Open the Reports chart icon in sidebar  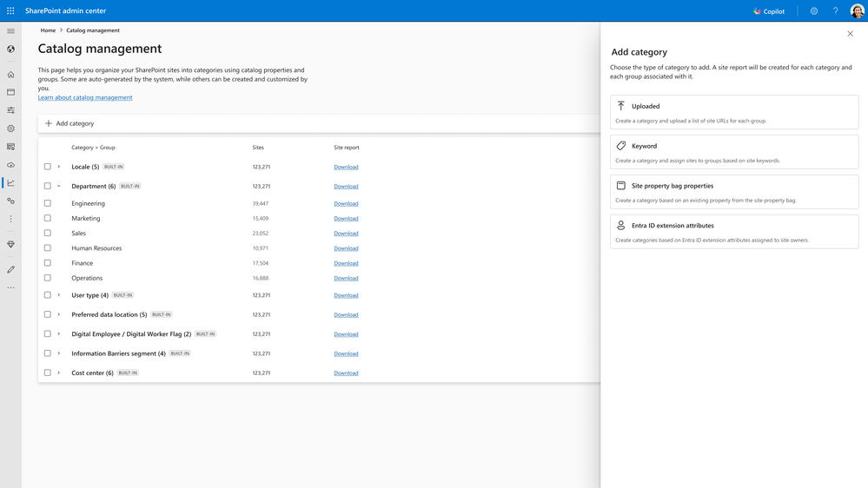tap(10, 182)
